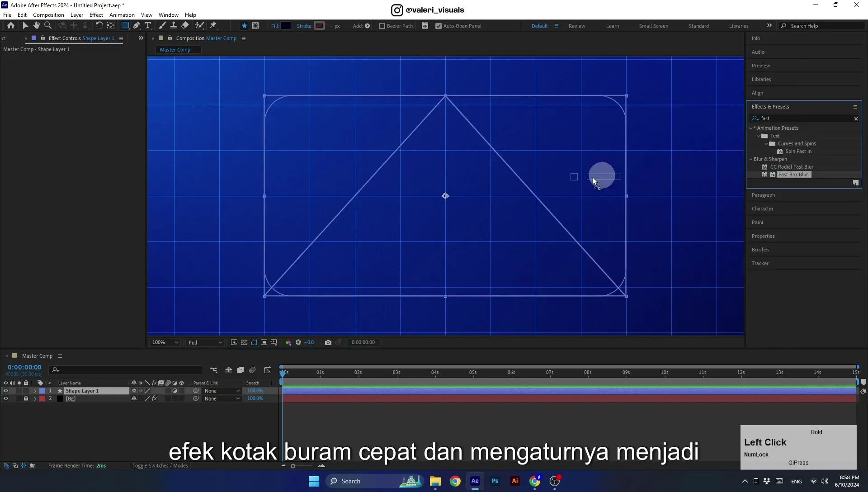This screenshot has height=492, width=868.
Task: Toggle the Bezier Path checkbox
Action: (x=382, y=26)
